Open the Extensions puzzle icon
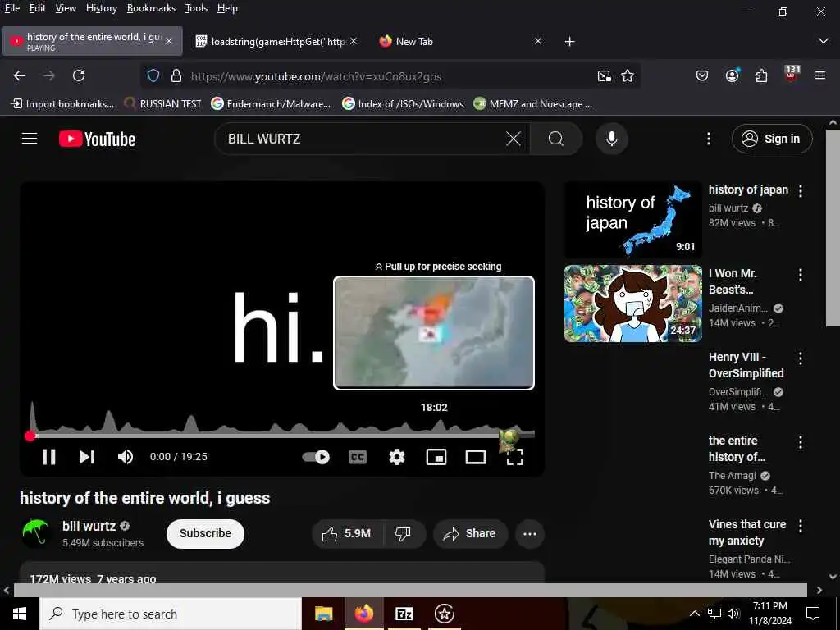The height and width of the screenshot is (630, 840). (x=762, y=75)
